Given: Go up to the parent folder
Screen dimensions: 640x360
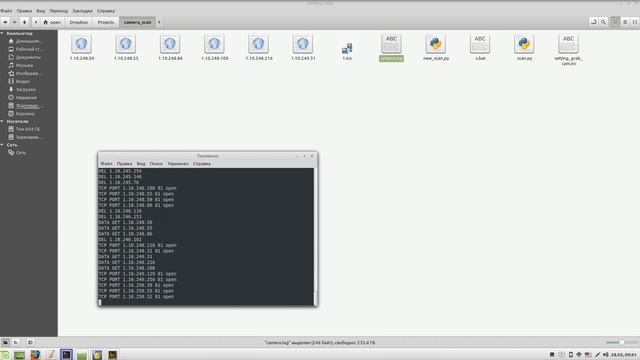Looking at the screenshot, I should tap(24, 22).
